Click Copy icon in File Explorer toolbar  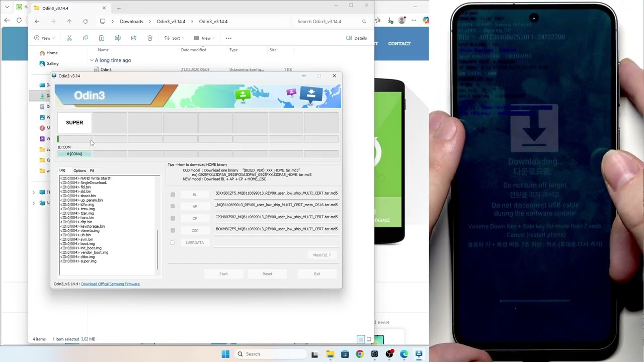click(x=86, y=38)
